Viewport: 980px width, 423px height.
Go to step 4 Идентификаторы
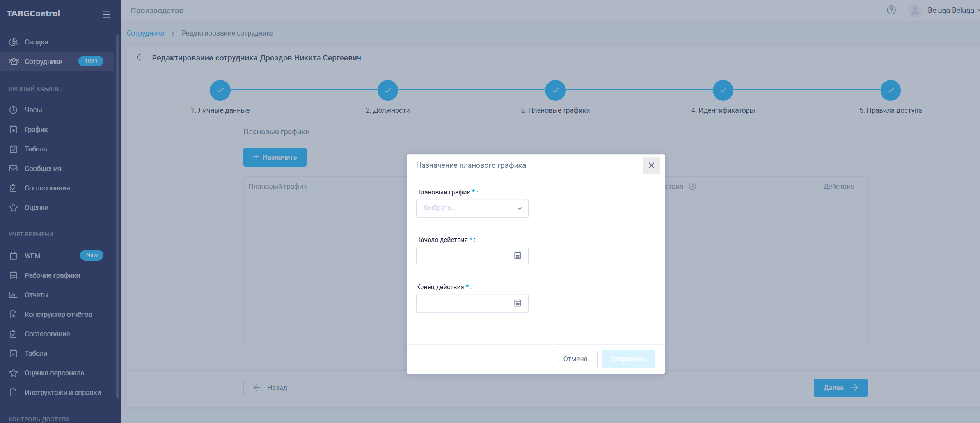pos(723,91)
